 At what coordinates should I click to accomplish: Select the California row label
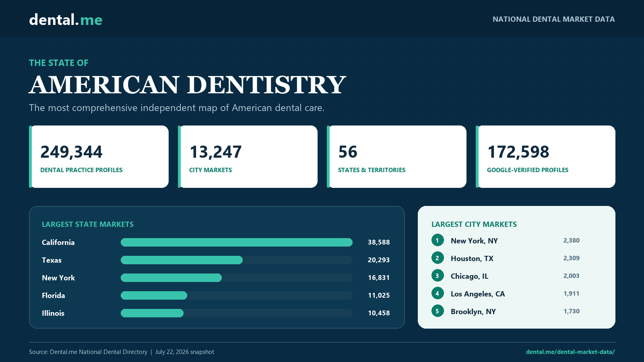coord(58,243)
